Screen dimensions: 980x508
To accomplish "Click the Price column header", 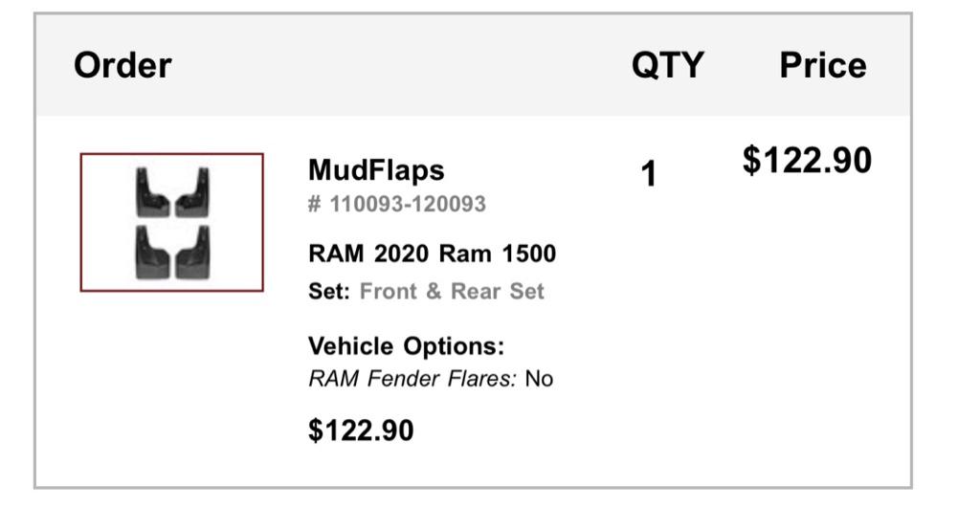I will click(822, 65).
